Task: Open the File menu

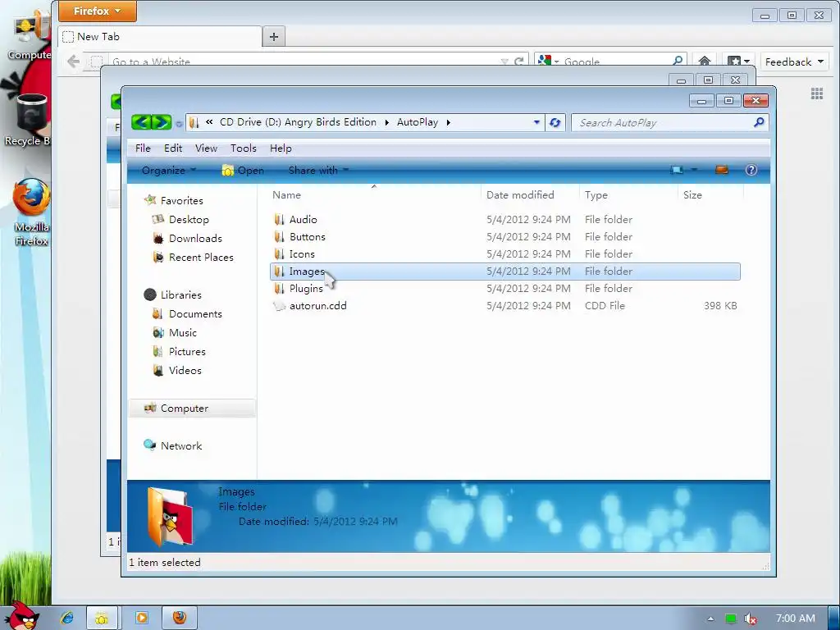Action: [x=143, y=148]
